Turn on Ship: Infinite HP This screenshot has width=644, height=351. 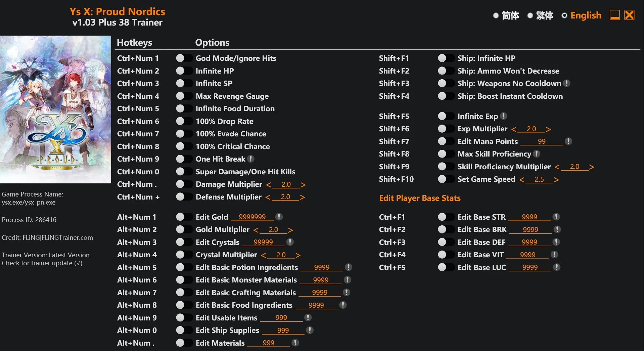tap(445, 58)
